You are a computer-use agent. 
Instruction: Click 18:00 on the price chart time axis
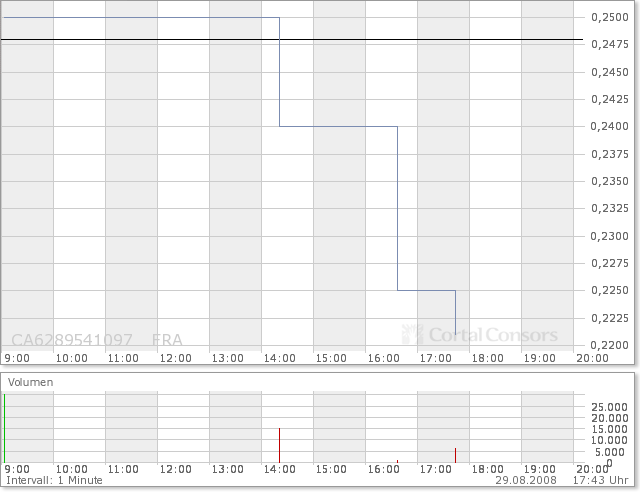click(488, 358)
